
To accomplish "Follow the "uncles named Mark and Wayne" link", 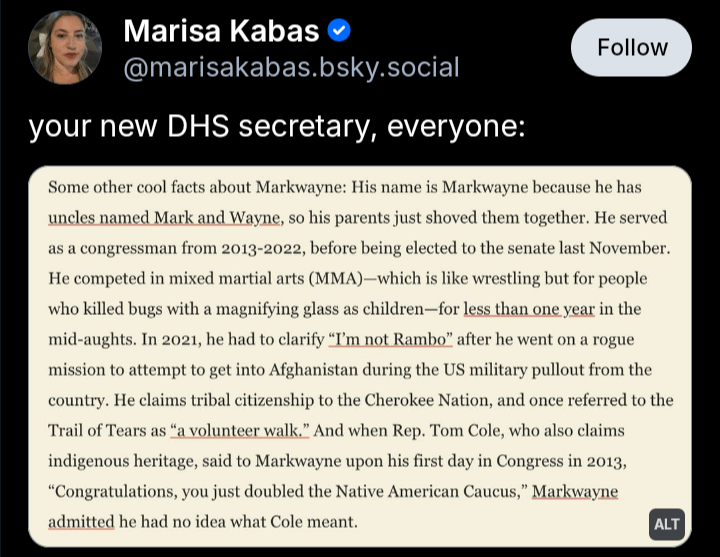I will pyautogui.click(x=166, y=217).
